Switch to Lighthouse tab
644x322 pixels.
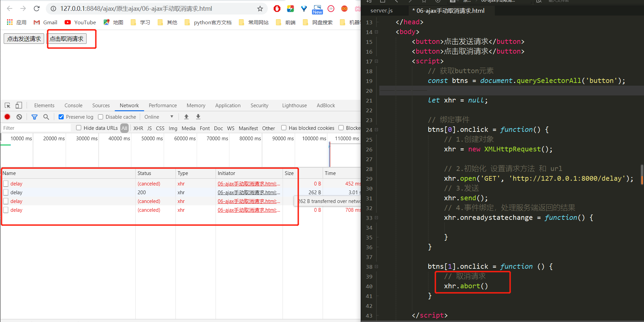(x=294, y=106)
